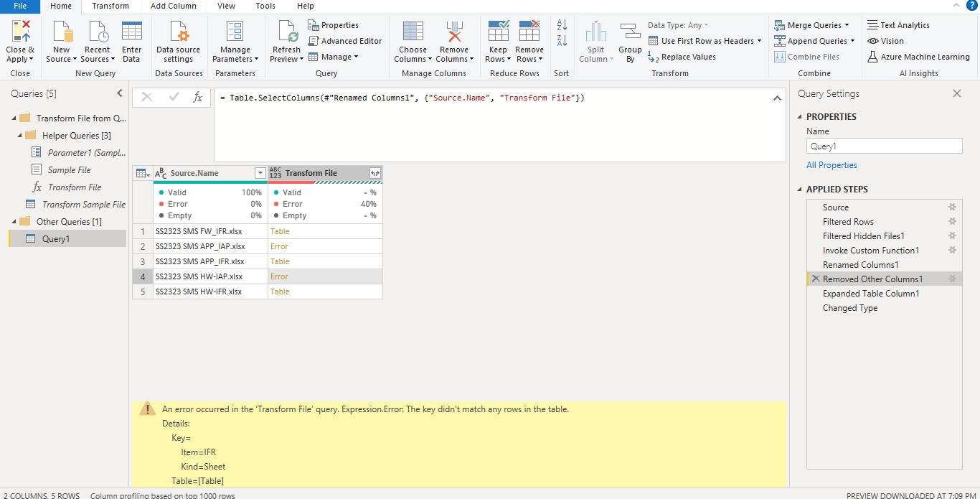This screenshot has height=499, width=980.
Task: Open the Advanced Editor
Action: [x=345, y=41]
